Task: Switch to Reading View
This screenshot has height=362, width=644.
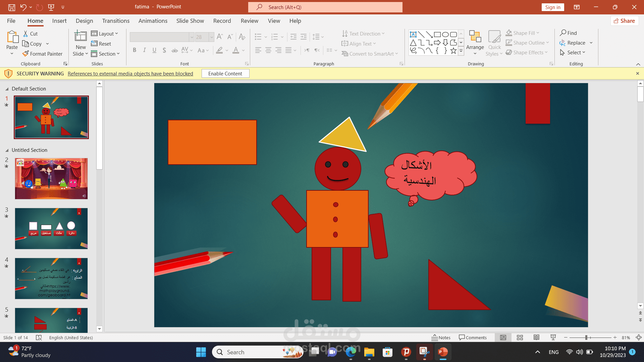Action: tap(536, 338)
